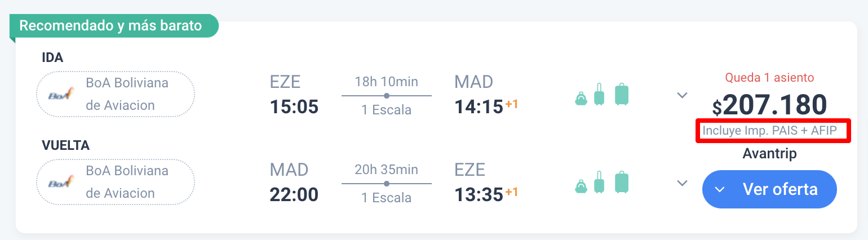Click the checked luggage icon for VUELTA flight

point(621,181)
